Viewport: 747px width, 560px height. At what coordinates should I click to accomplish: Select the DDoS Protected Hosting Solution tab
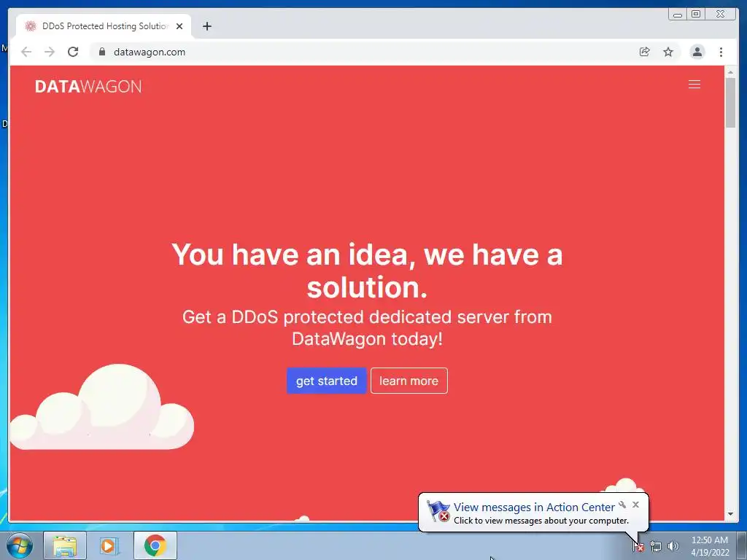[104, 26]
